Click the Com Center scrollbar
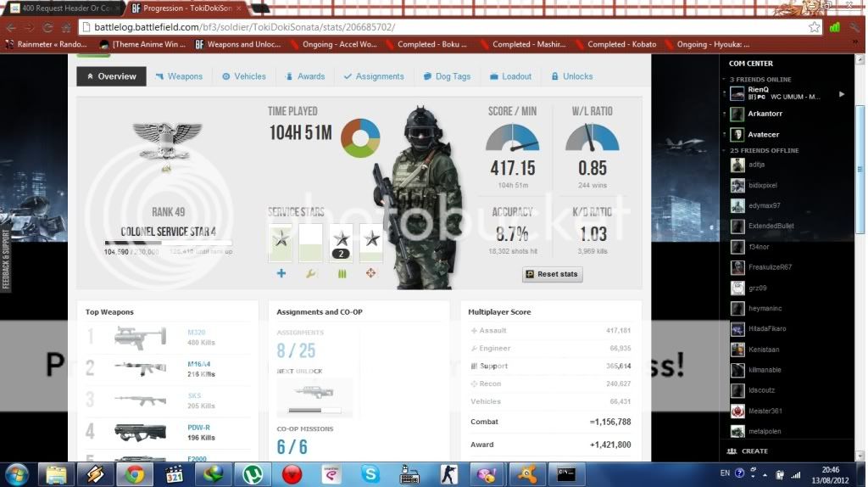 click(861, 171)
